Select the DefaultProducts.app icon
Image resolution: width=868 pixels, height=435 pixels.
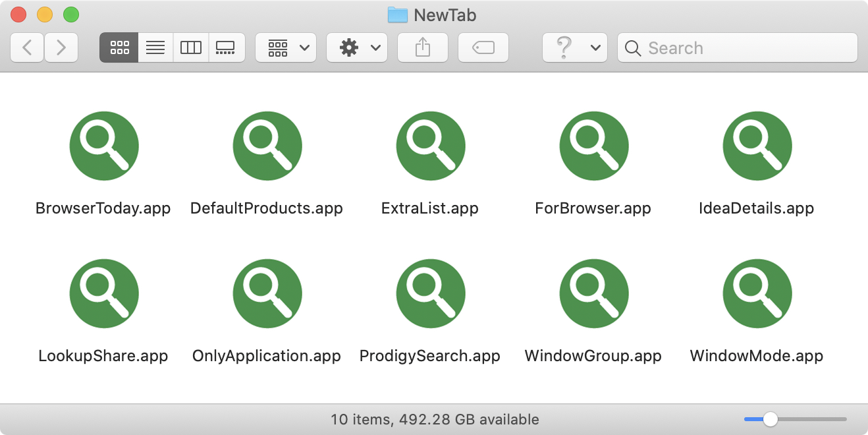(x=267, y=146)
